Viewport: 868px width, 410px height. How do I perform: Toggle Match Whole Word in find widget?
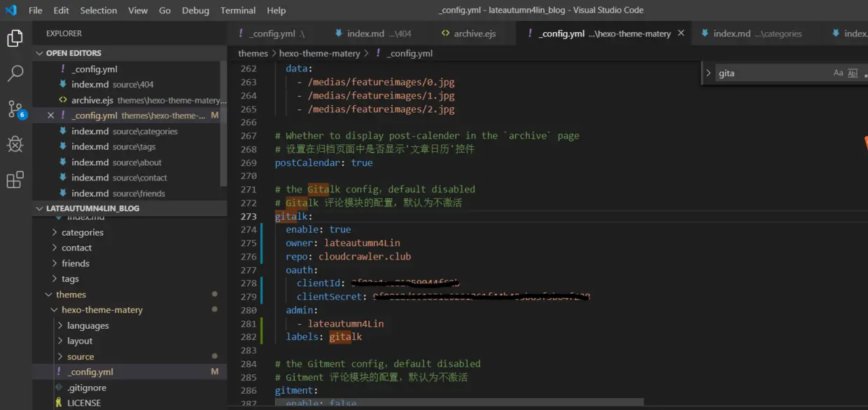[x=853, y=73]
